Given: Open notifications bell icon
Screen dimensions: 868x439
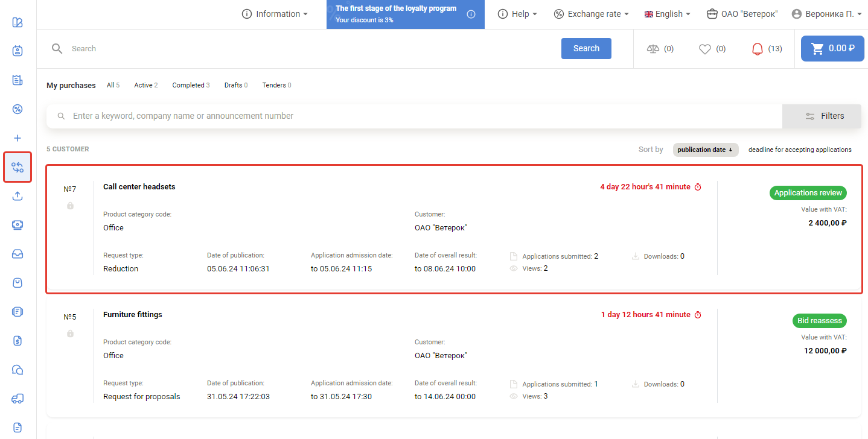Looking at the screenshot, I should click(x=757, y=49).
